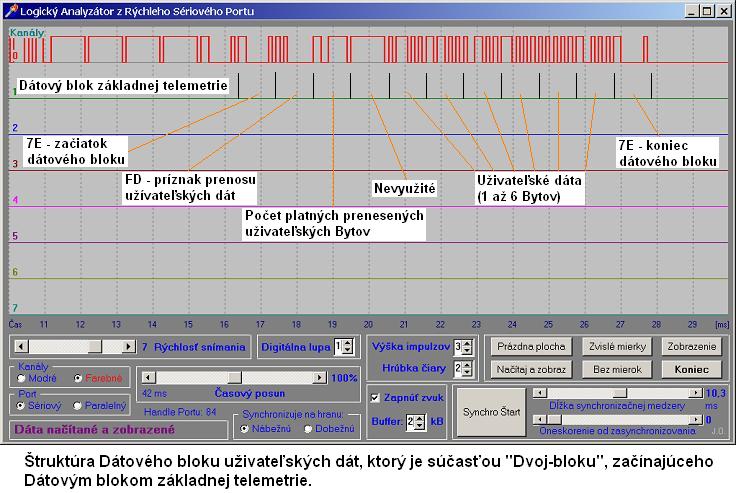Click the Bez mierok button
This screenshot has width=736, height=493.
(617, 370)
